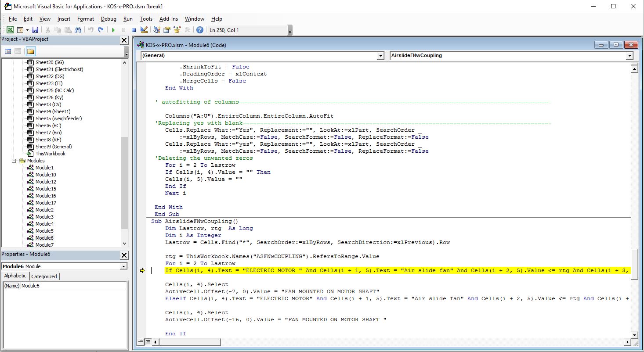
Task: Open Project Explorer toolbar icon
Action: pyautogui.click(x=157, y=30)
